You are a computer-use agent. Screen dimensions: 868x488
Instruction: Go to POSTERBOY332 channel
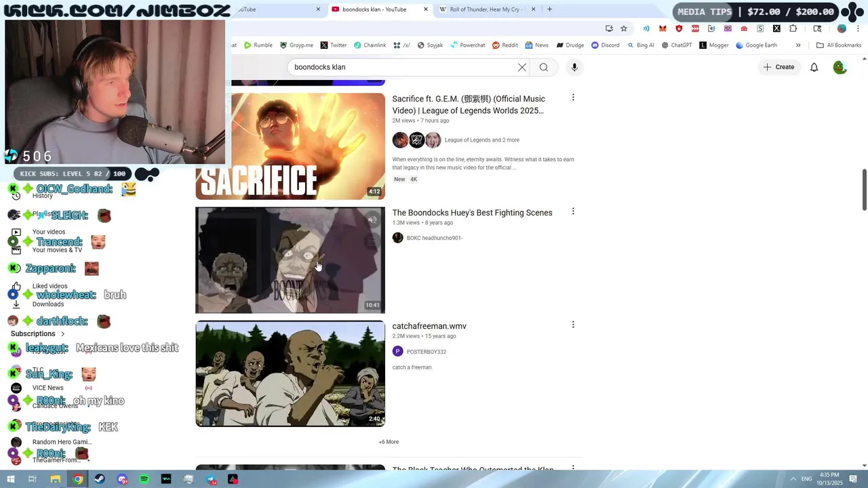[427, 352]
